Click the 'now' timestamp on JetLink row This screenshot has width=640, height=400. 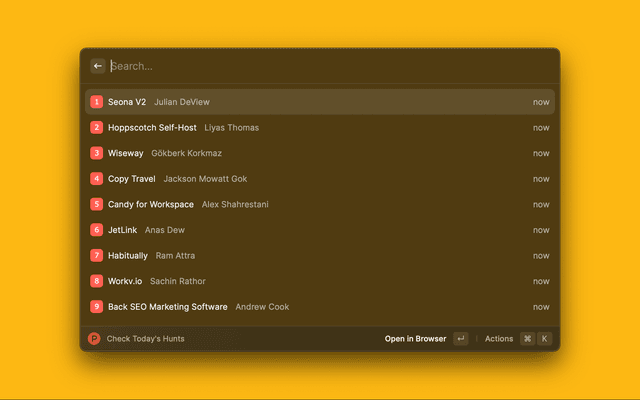pyautogui.click(x=541, y=230)
